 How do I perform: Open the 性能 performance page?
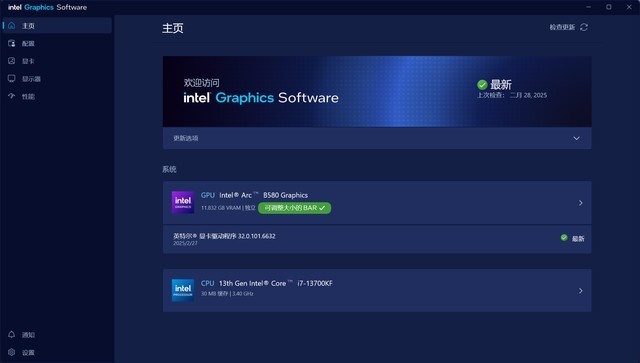click(57, 96)
